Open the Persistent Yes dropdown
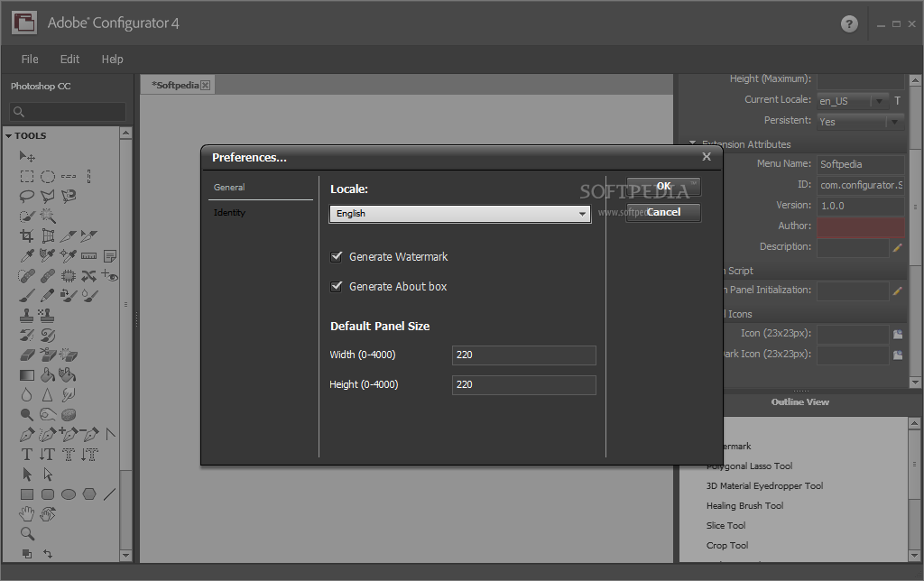The image size is (924, 581). click(x=860, y=122)
